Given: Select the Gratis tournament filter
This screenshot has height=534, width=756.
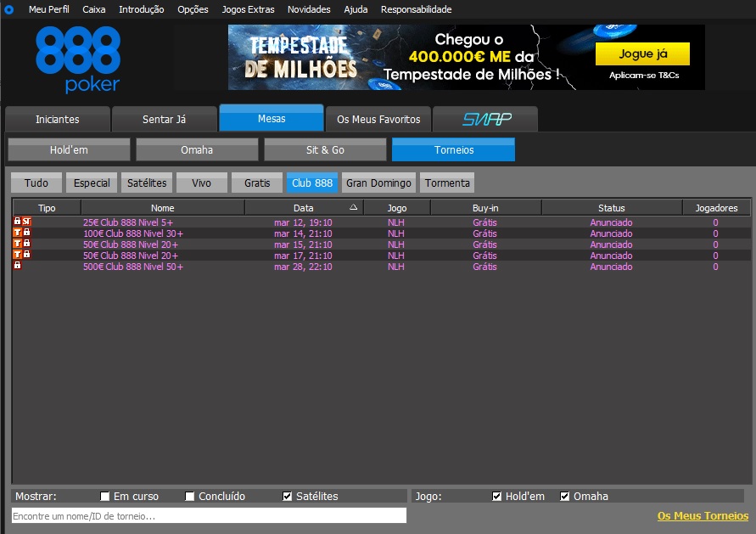Looking at the screenshot, I should pos(257,183).
